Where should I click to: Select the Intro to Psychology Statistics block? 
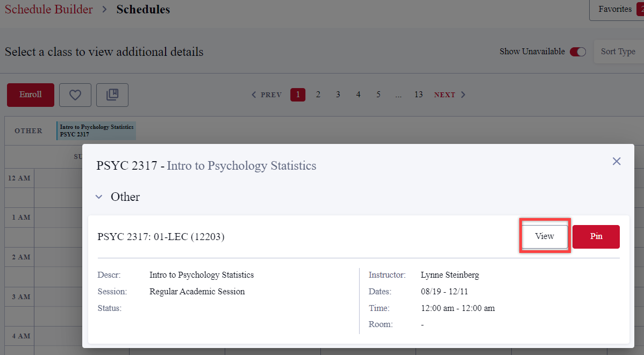click(96, 131)
